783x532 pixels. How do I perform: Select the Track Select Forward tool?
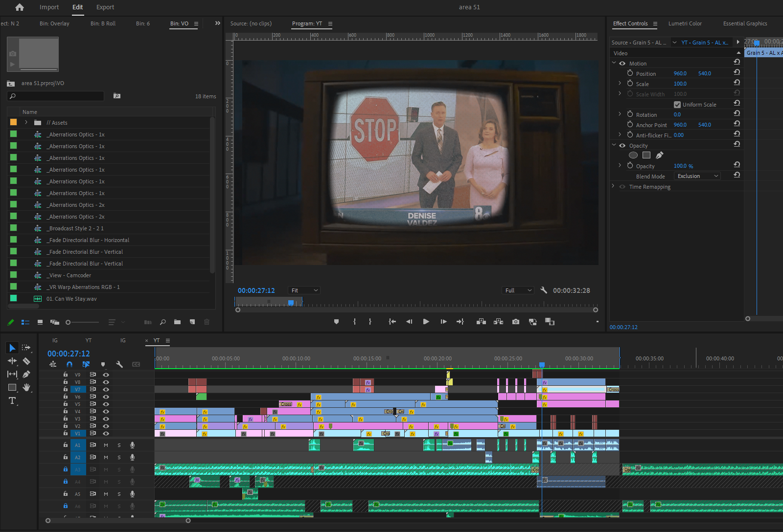point(26,348)
